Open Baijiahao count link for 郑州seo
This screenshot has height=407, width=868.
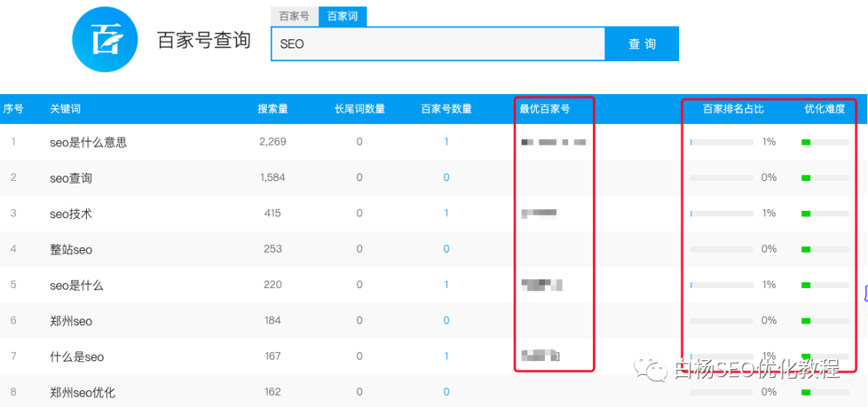point(446,320)
